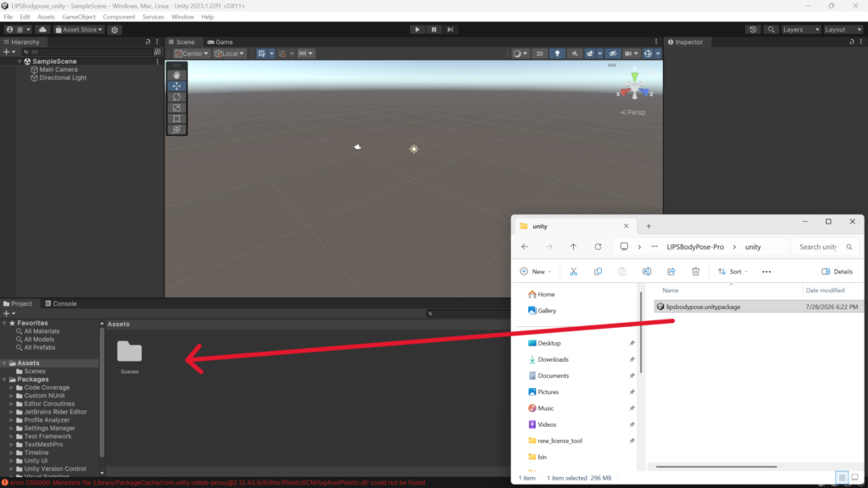Screen dimensions: 868x488
Task: Toggle 2D mode in Scene view
Action: coord(539,53)
